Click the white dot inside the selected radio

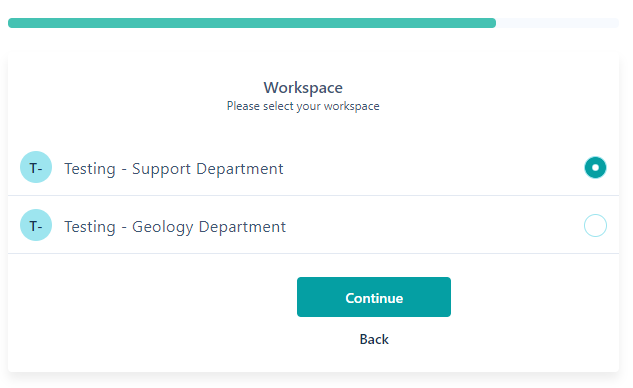pos(595,167)
